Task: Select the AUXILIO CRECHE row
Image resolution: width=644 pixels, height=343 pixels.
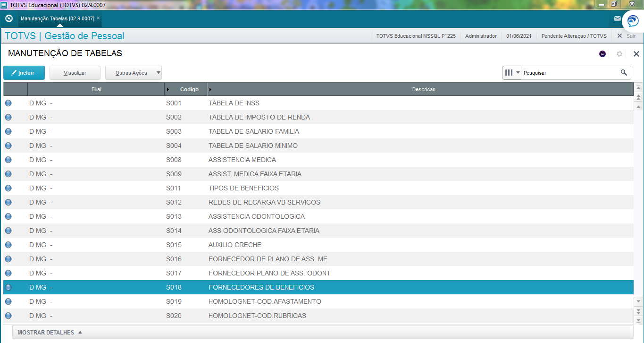Action: point(318,245)
